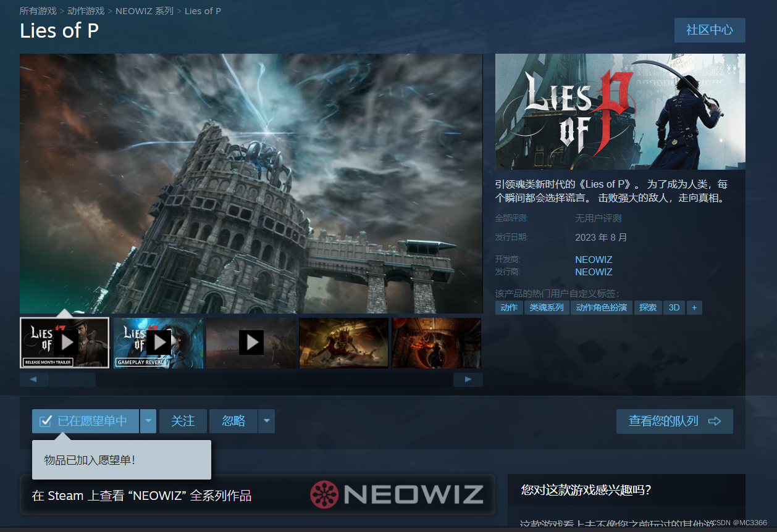This screenshot has height=532, width=777.
Task: Open the 社区中心 community hub button
Action: coord(710,30)
